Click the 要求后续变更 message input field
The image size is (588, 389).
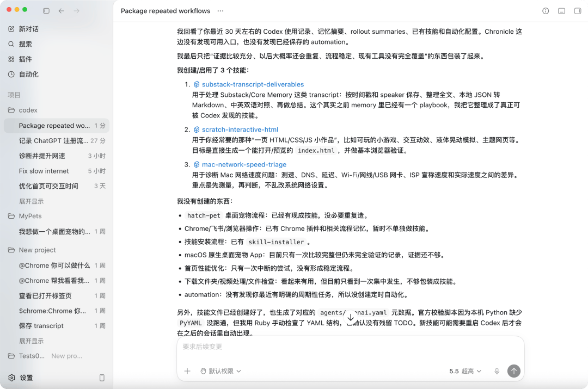coord(350,347)
